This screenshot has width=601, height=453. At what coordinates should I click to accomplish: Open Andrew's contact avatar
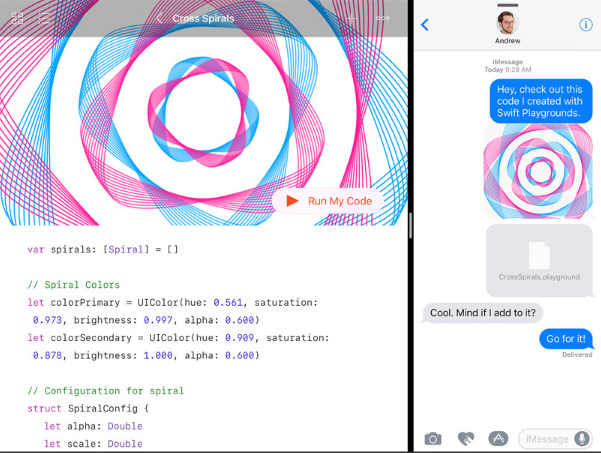tap(507, 22)
